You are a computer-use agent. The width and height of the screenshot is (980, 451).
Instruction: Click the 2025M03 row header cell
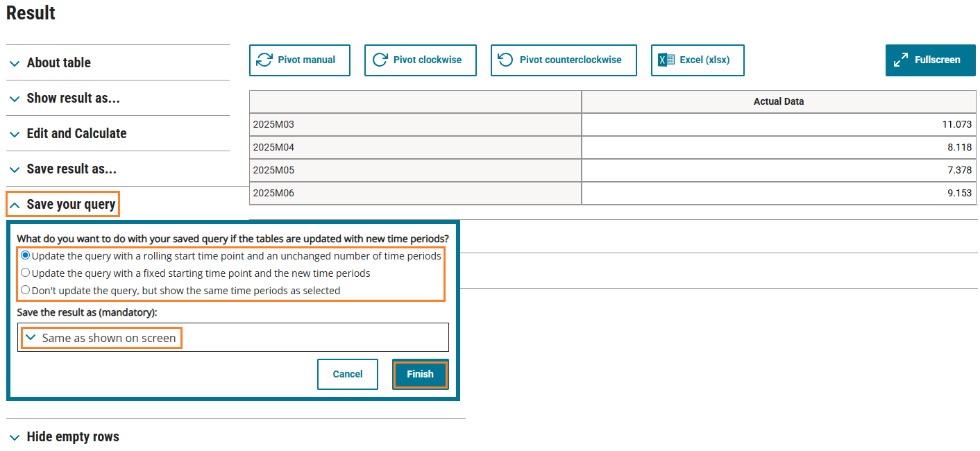coord(415,124)
